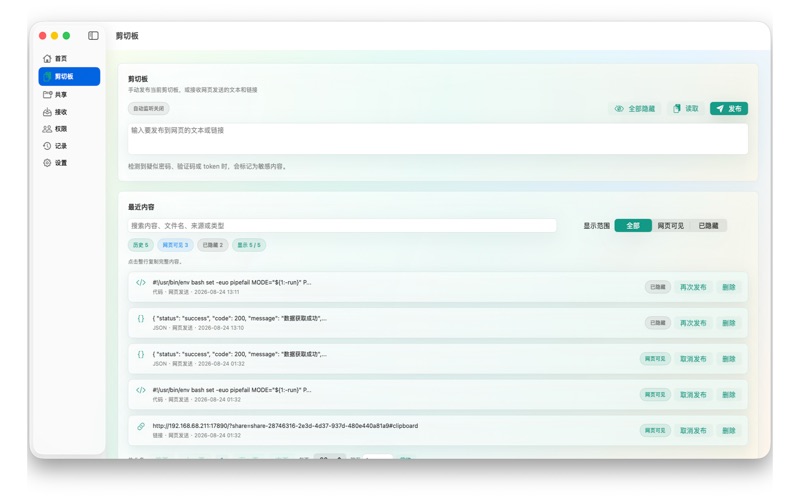Click the green 发布 publish button
The width and height of the screenshot is (800, 500).
tap(729, 109)
